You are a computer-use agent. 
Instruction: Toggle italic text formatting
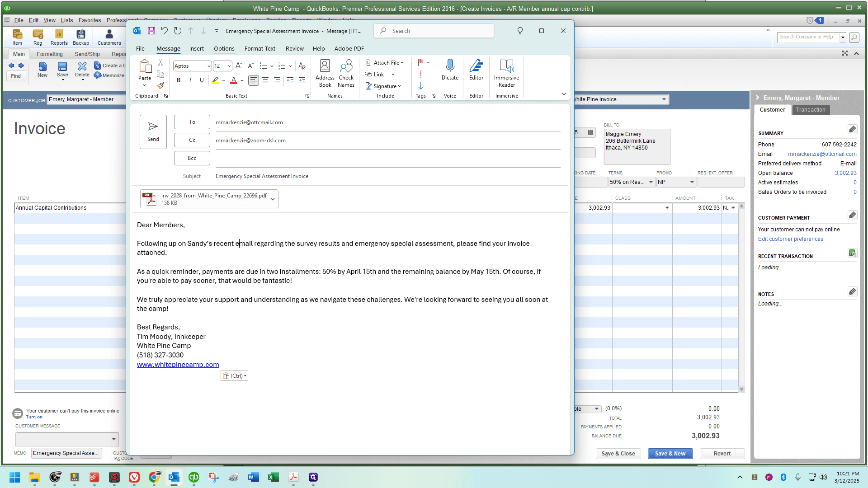pos(190,80)
